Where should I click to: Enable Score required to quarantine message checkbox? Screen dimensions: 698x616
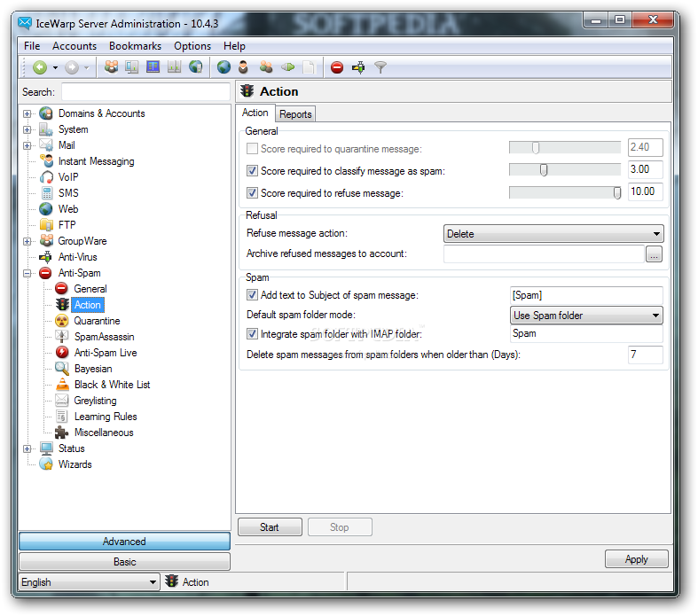pos(252,149)
